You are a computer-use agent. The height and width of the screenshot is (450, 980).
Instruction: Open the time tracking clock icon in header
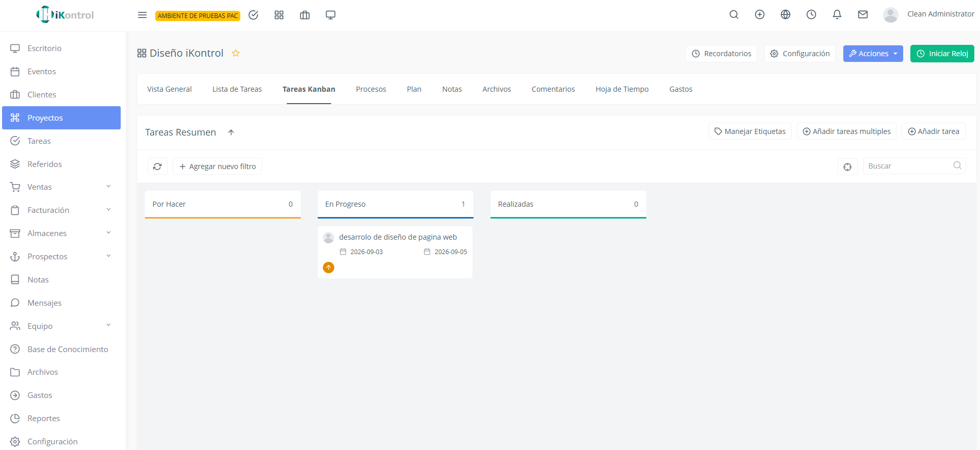811,14
